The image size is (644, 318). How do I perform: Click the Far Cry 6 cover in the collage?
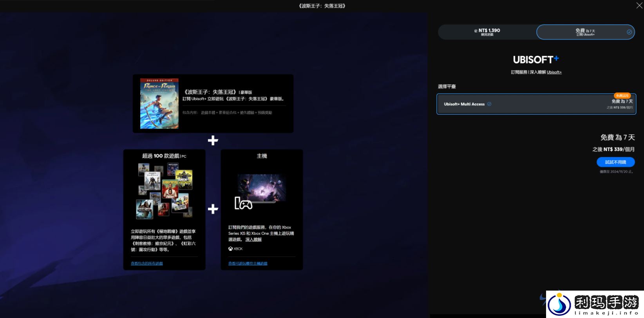(x=170, y=189)
